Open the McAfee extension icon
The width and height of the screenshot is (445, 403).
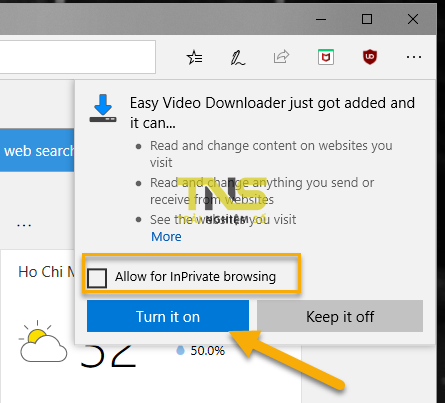[326, 57]
